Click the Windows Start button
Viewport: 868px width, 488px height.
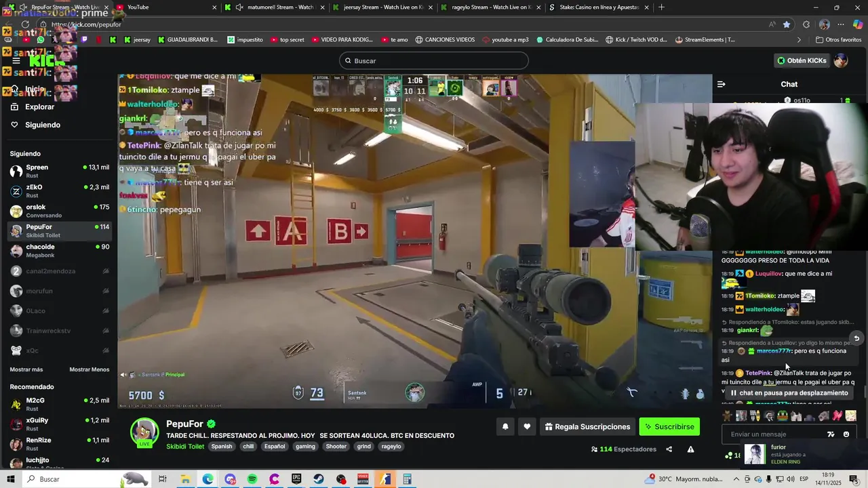point(11,479)
